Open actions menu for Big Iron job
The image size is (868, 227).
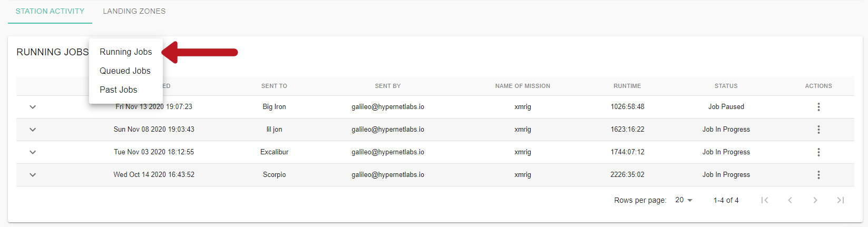pos(818,107)
